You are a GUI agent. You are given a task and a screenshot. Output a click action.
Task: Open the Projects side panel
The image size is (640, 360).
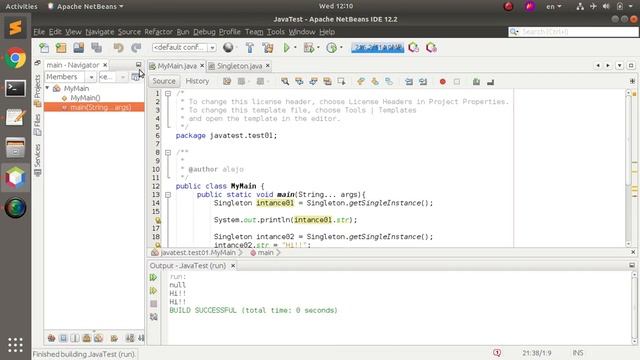38,90
